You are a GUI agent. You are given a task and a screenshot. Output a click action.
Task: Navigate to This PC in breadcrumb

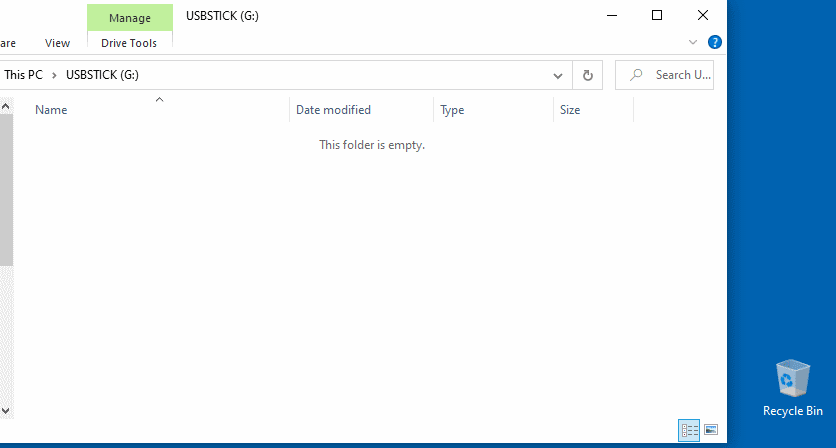pyautogui.click(x=21, y=75)
